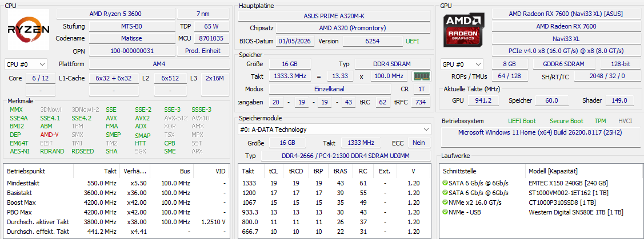Select the Durchsch. aktiver Takt row

point(116,222)
